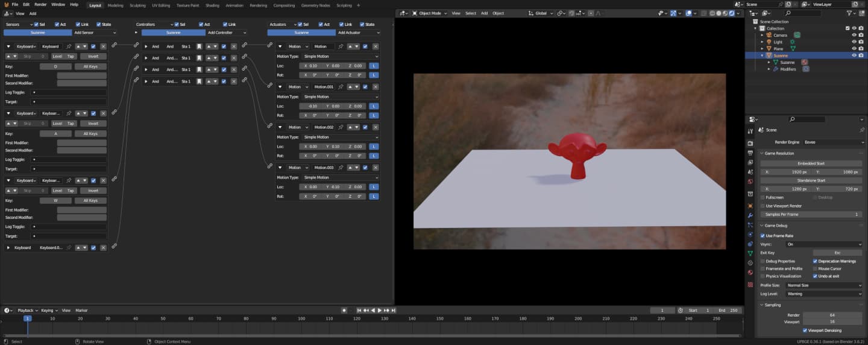This screenshot has width=868, height=345.
Task: Open the Output properties printer tab
Action: 750,153
